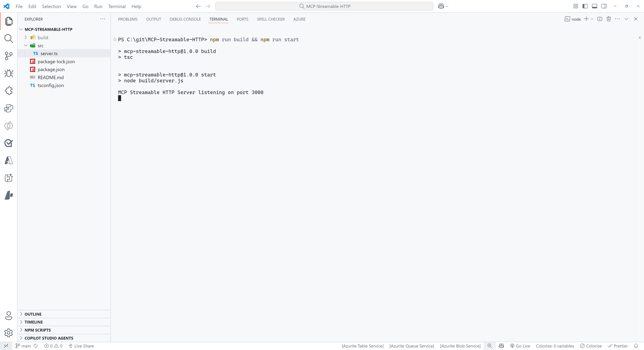Click the Go Live button in status bar

tap(520, 346)
